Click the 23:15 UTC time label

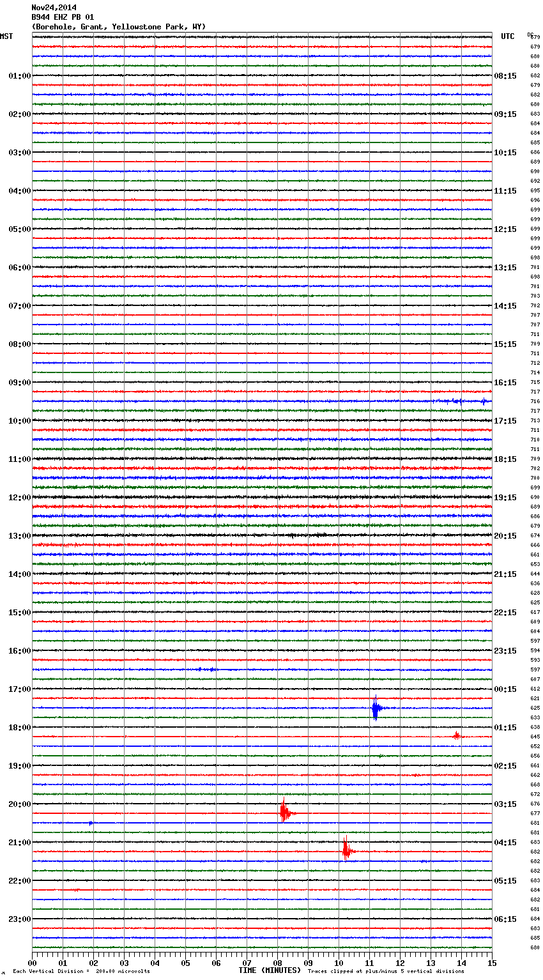(505, 651)
